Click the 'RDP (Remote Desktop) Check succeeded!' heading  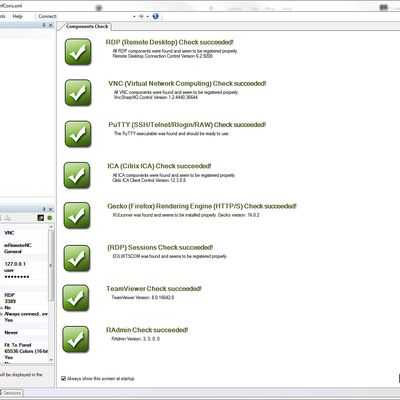tap(169, 42)
